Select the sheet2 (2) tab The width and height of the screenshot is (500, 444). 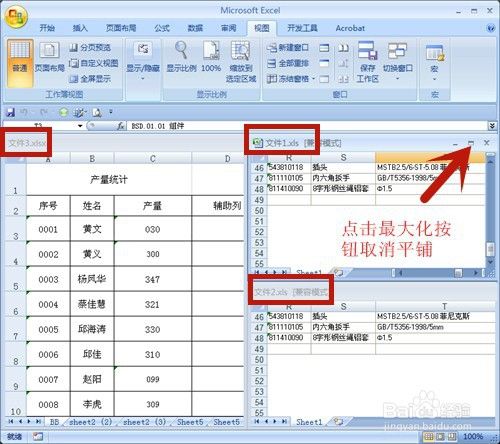point(91,422)
